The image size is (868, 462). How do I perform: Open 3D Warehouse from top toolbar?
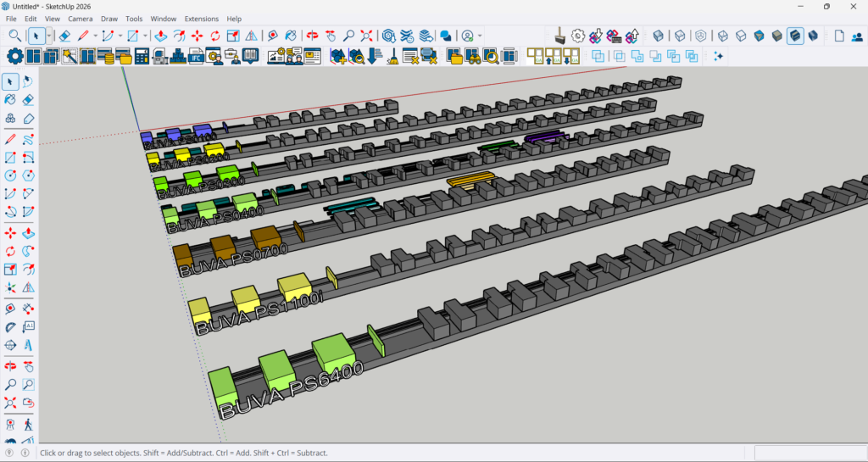click(388, 36)
